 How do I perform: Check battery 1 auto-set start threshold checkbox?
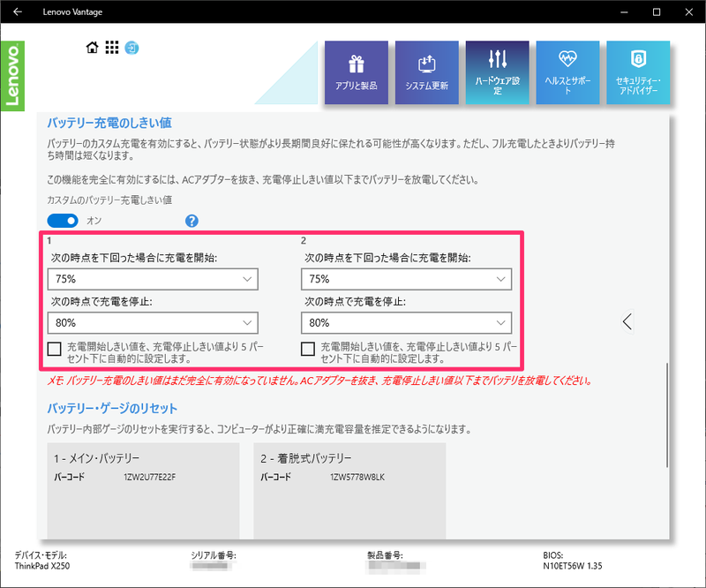54,349
